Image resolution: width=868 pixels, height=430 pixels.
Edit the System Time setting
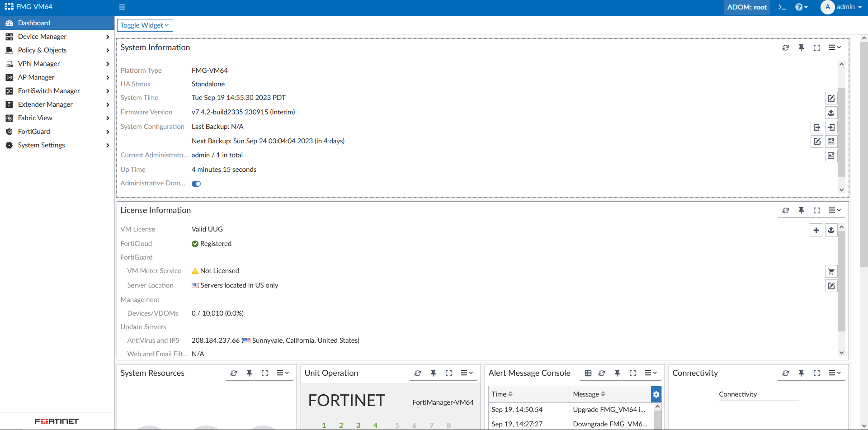click(832, 98)
